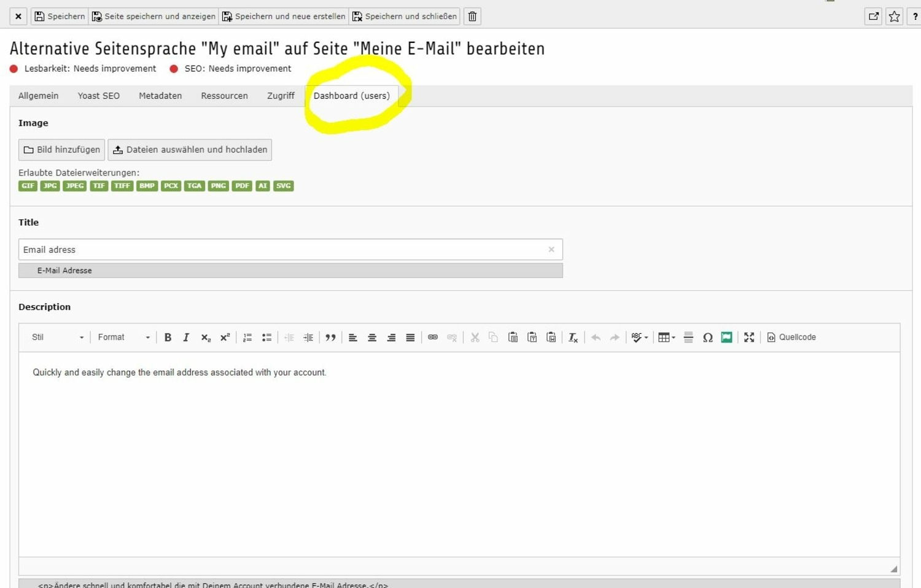Align text right
Screen dimensions: 921x588
pos(391,338)
